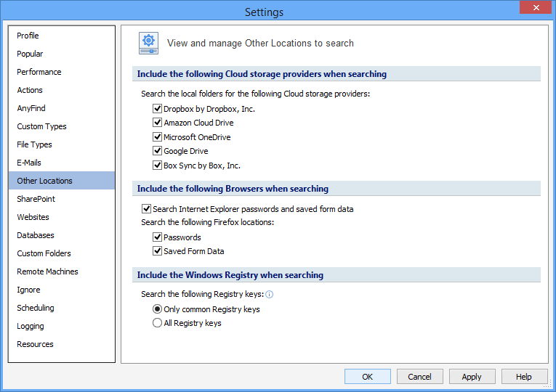Uncheck Search Internet Explorer passwords option
The image size is (556, 392).
(x=146, y=209)
